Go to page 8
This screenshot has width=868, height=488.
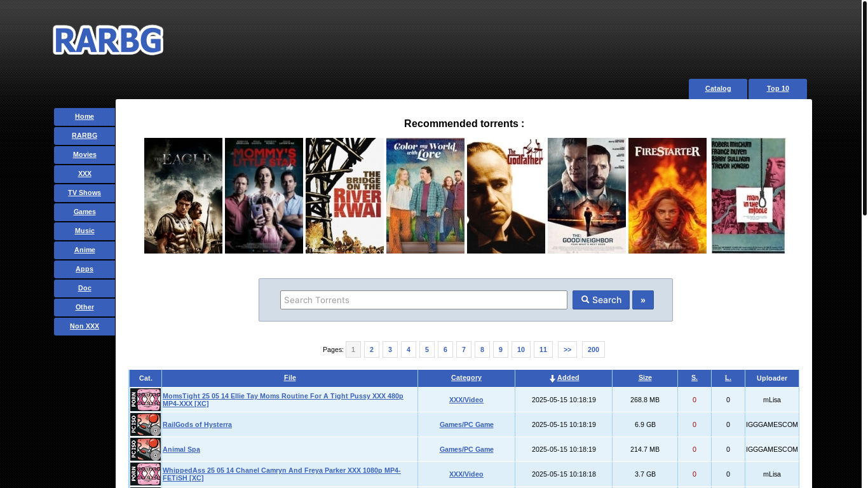482,349
